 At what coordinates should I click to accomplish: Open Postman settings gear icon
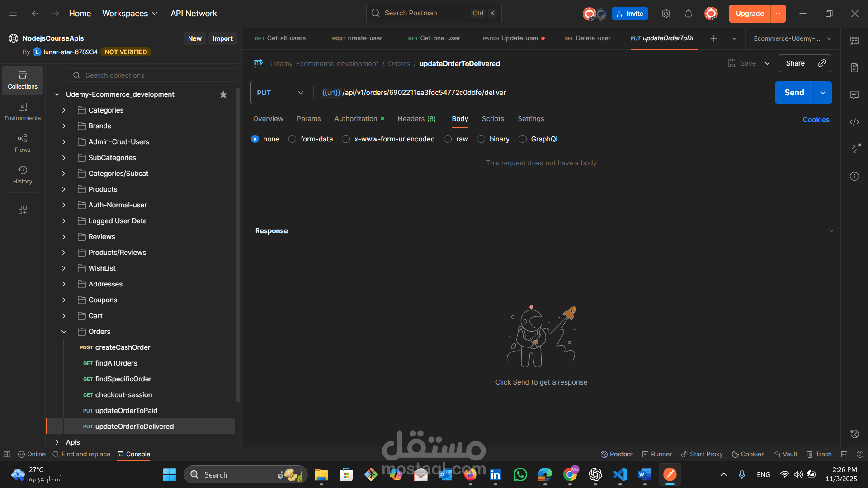665,14
